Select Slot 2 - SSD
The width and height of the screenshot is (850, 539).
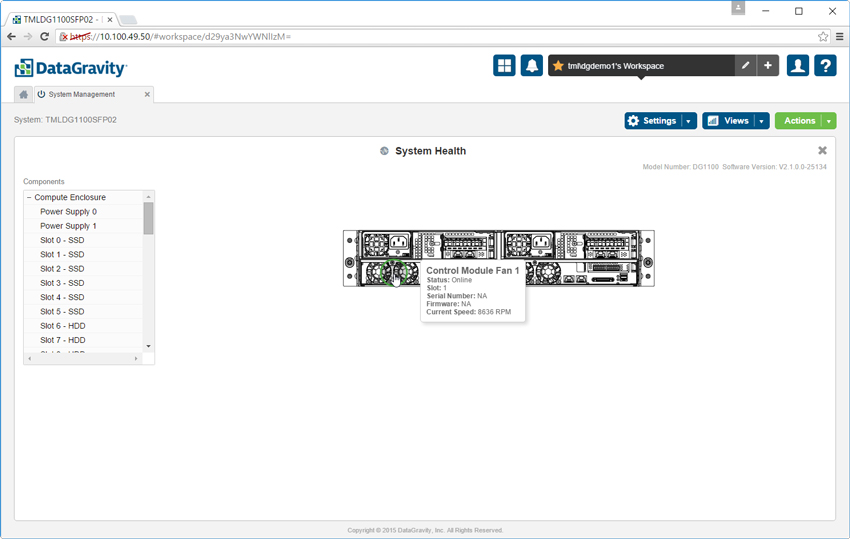pos(62,268)
